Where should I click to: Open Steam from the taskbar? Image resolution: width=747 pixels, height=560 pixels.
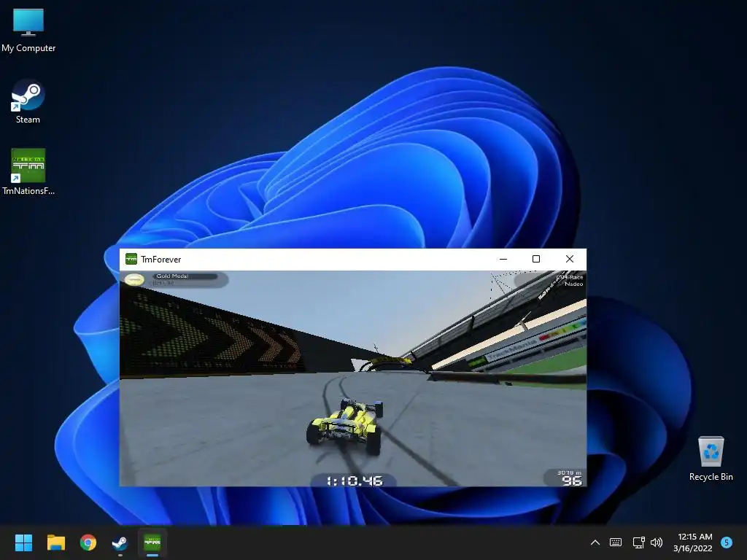point(120,542)
